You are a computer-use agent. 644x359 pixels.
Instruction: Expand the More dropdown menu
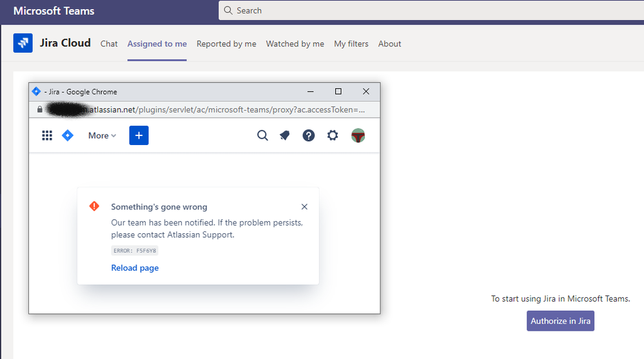click(x=102, y=135)
